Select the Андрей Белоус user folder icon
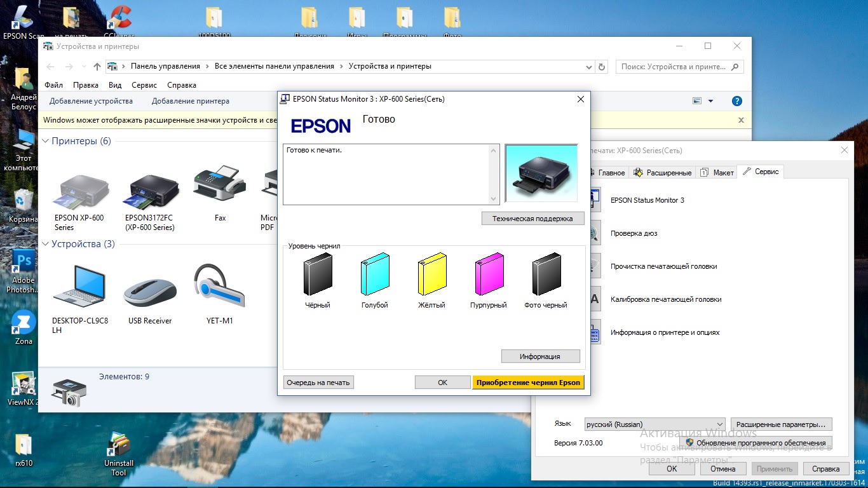Image resolution: width=868 pixels, height=488 pixels. pos(24,90)
